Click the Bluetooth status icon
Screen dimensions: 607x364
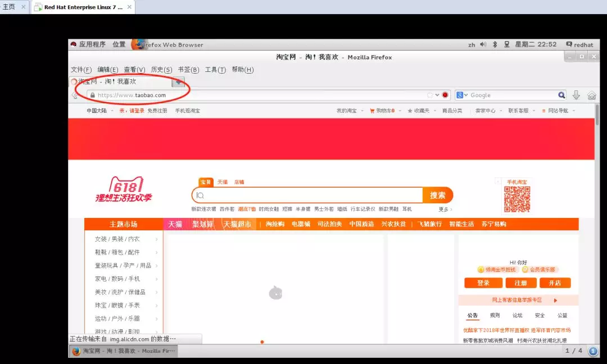(495, 44)
